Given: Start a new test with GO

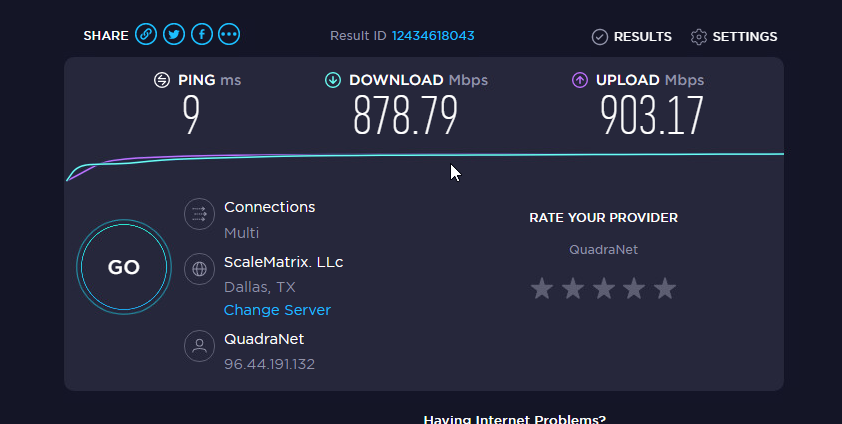Looking at the screenshot, I should pyautogui.click(x=124, y=267).
